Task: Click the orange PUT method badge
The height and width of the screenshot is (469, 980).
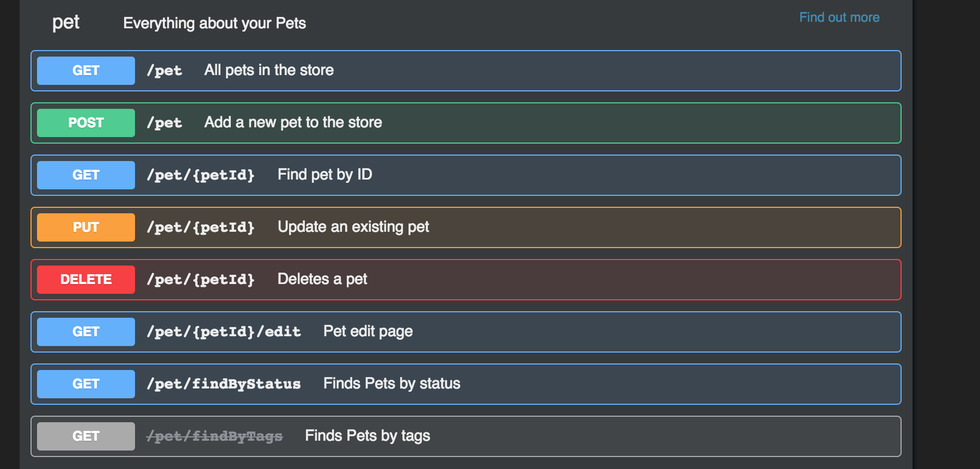Action: (x=86, y=227)
